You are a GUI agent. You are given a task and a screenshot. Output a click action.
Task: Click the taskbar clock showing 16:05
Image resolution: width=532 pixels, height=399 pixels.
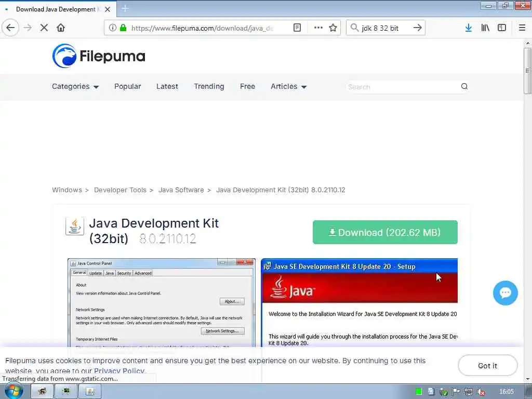506,392
